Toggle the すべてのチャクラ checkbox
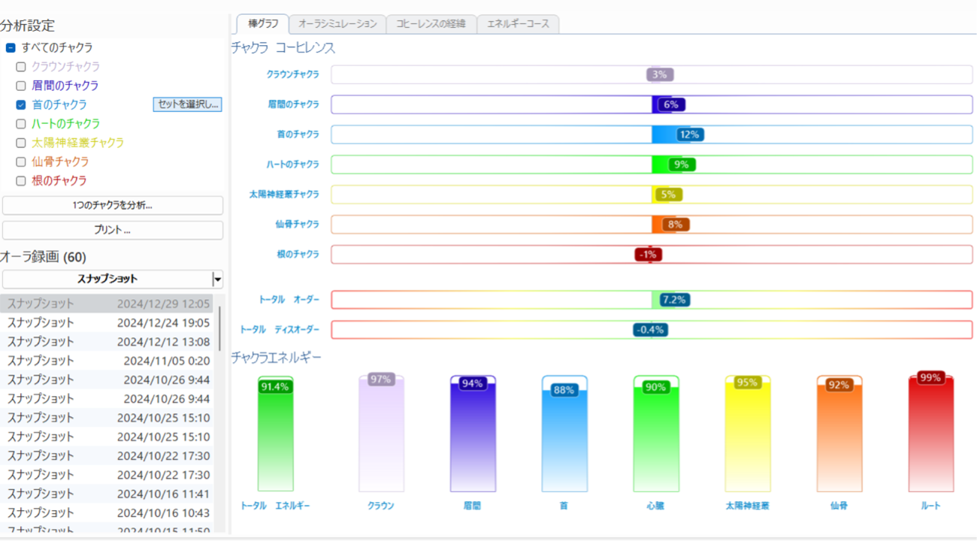The height and width of the screenshot is (544, 980). [11, 47]
